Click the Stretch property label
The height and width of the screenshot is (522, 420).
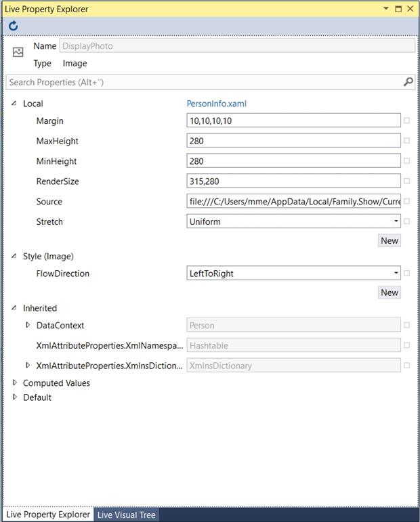click(49, 221)
